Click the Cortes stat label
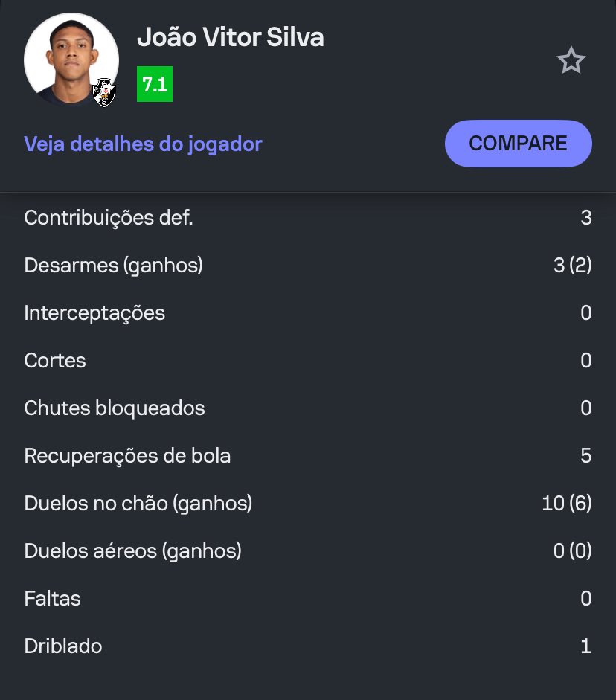The height and width of the screenshot is (700, 616). (x=55, y=361)
